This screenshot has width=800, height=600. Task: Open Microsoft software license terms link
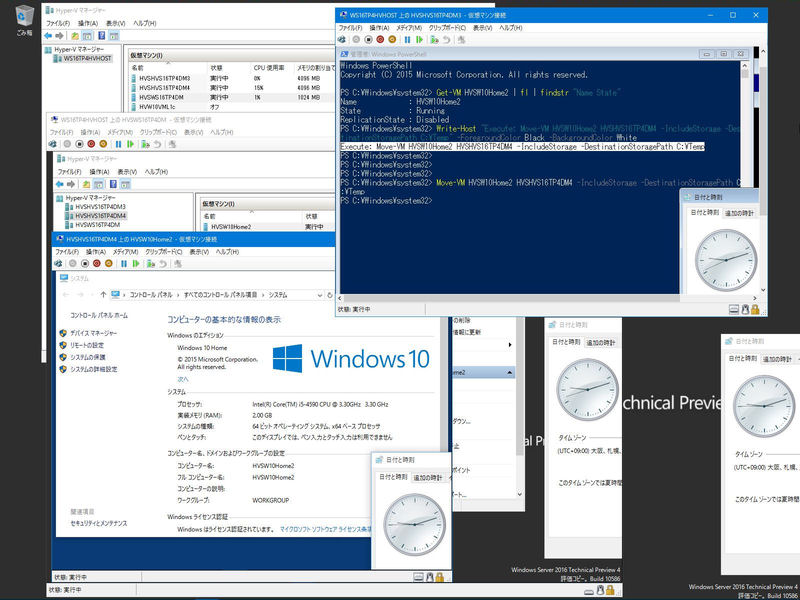(326, 529)
